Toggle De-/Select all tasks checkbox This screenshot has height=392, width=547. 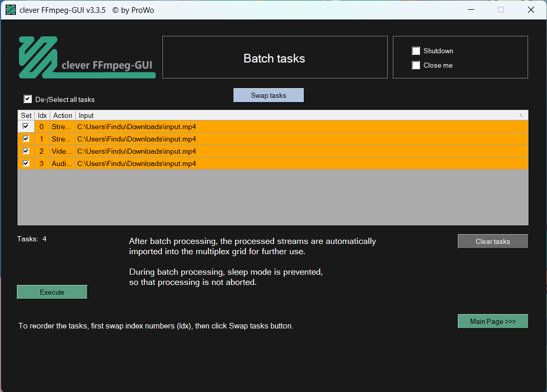tap(28, 99)
